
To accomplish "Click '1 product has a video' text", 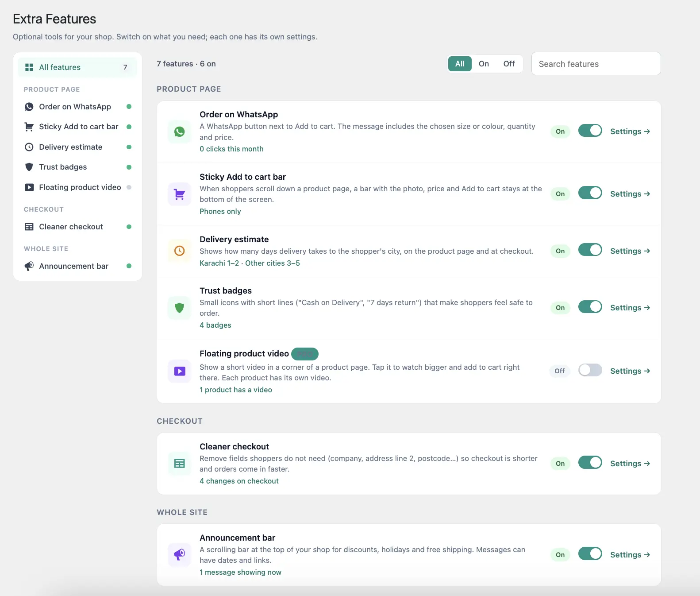I will (236, 390).
